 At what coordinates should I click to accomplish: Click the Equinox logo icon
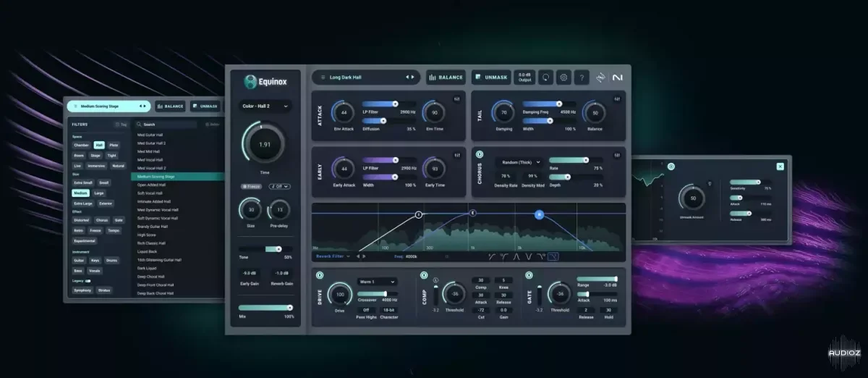point(250,82)
